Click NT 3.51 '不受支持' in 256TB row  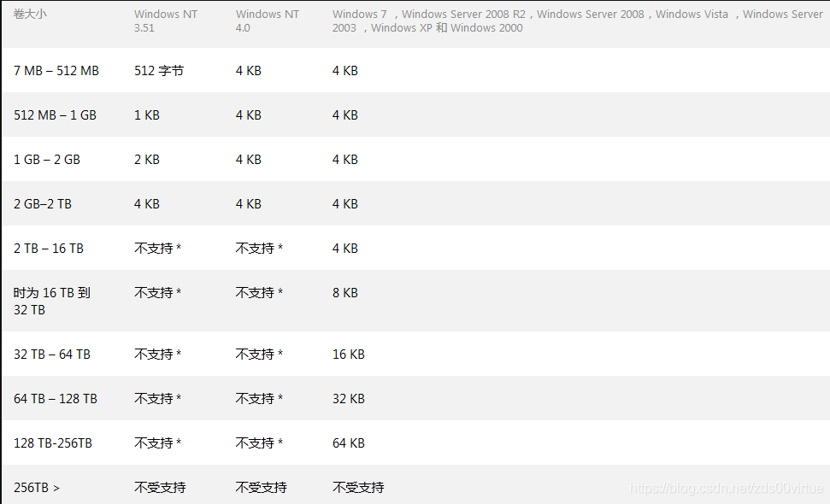pyautogui.click(x=160, y=487)
